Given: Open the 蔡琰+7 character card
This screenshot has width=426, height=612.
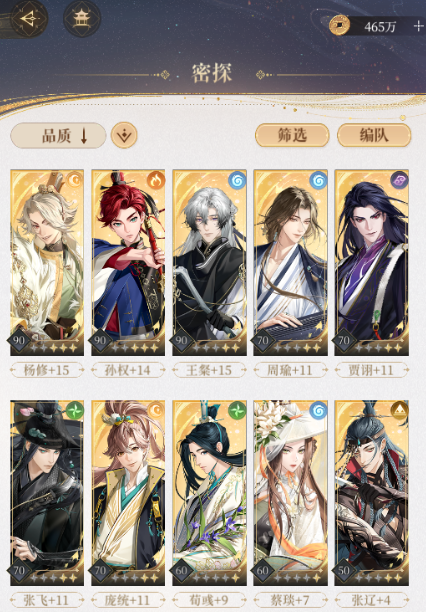Looking at the screenshot, I should pos(291,493).
